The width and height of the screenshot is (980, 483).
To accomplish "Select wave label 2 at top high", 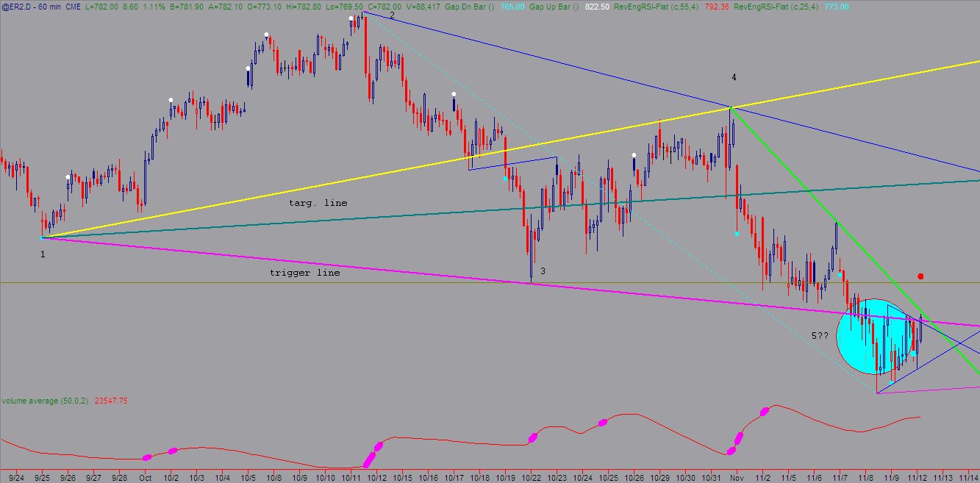I will coord(392,15).
